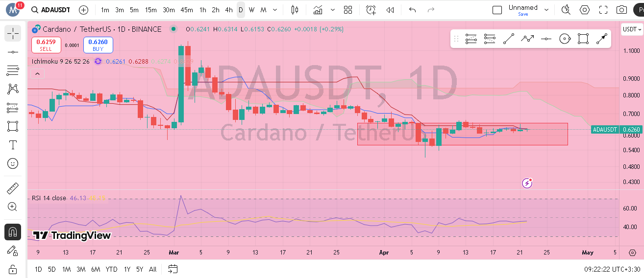Switch to the 1h timeframe
Screen dimensions: 644x278
pyautogui.click(x=203, y=10)
